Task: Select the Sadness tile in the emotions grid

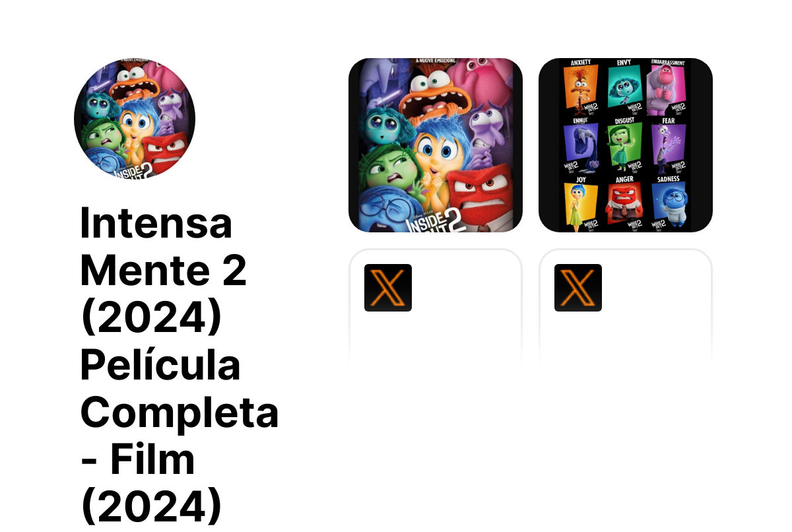Action: click(668, 204)
